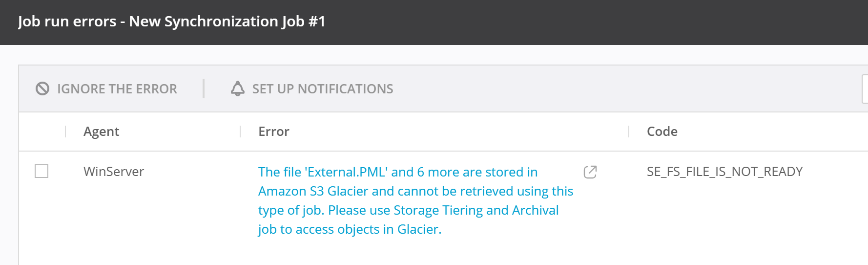Sort by the Code column header
Image resolution: width=868 pixels, height=265 pixels.
(662, 132)
